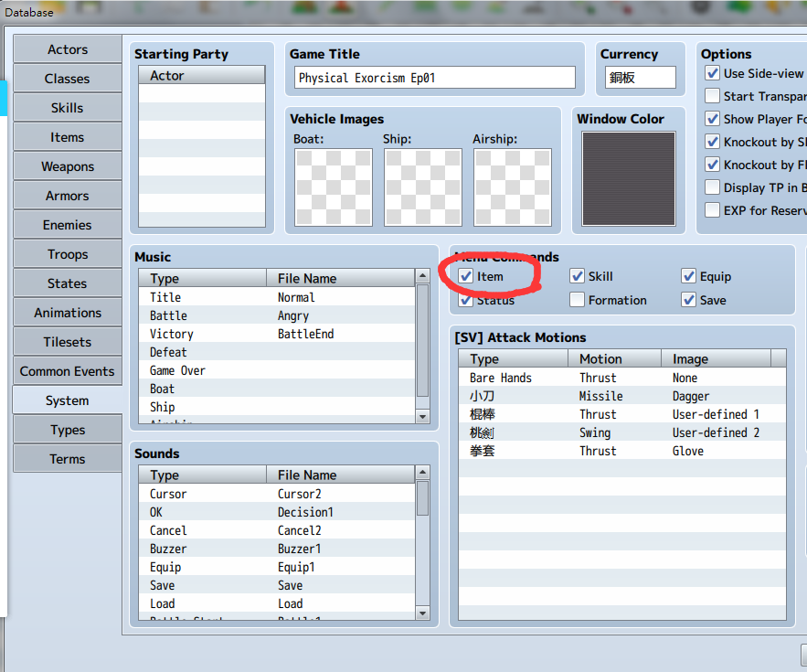Switch to the Terms tab
Viewport: 807px width, 672px height.
coord(68,459)
